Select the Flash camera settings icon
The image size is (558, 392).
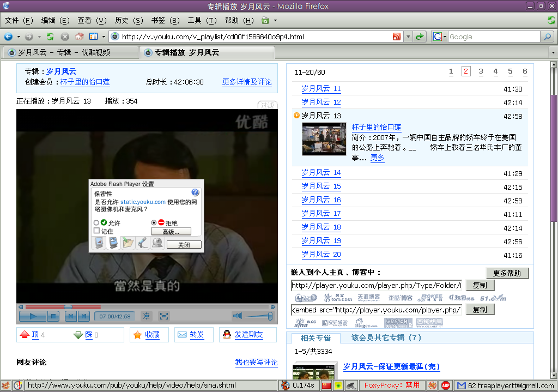pos(157,243)
